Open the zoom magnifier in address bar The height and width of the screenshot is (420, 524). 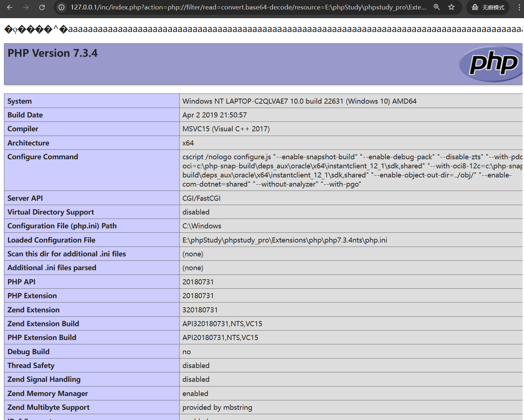point(437,7)
